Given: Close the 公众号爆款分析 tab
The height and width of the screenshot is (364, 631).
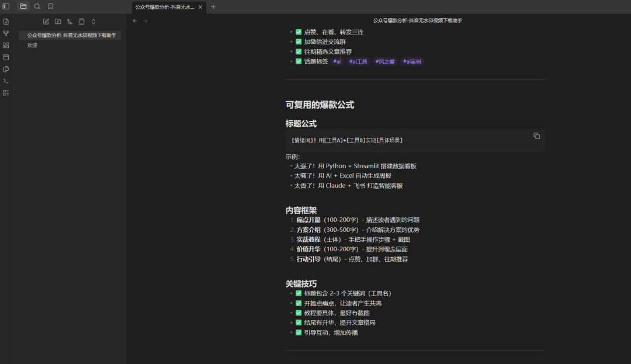Looking at the screenshot, I should tap(200, 7).
